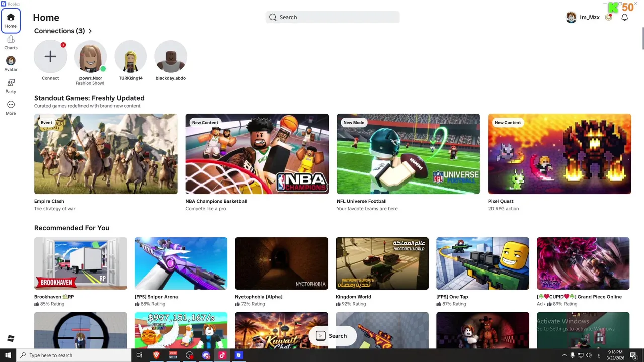
Task: Open NFL Universe Football title link
Action: pyautogui.click(x=362, y=201)
